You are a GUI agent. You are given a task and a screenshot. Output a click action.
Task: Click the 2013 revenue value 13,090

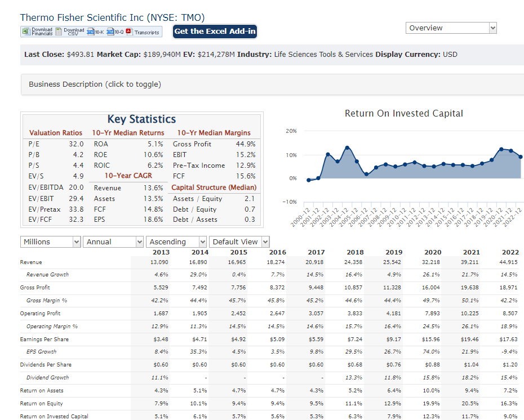[159, 262]
